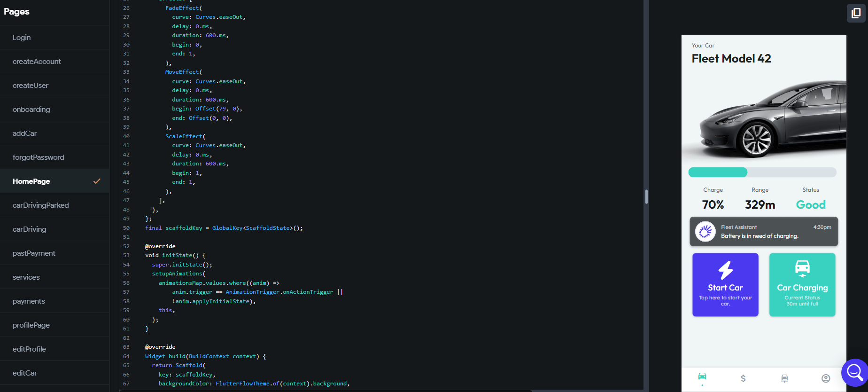
Task: Click 'void initState()' on line 53
Action: click(x=175, y=255)
